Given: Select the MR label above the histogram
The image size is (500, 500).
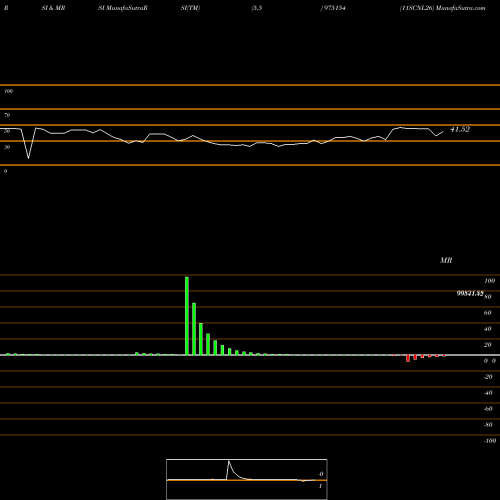Looking at the screenshot, I should [x=446, y=260].
